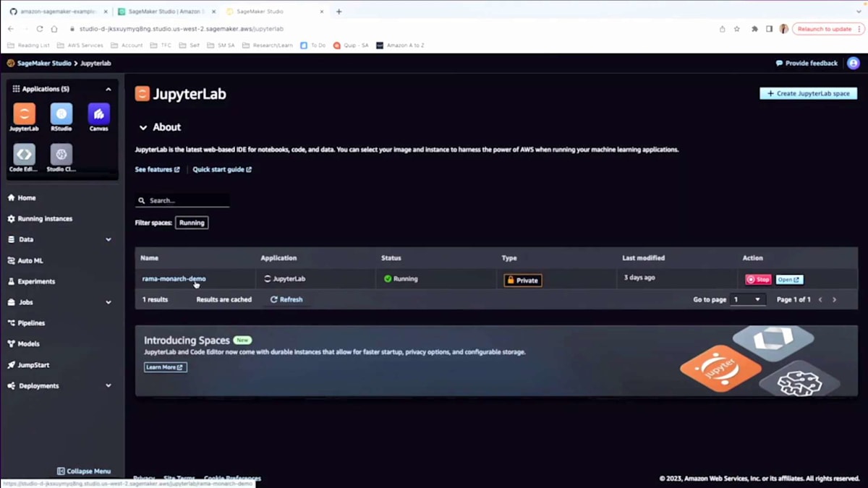Click Learn More in Spaces banner
This screenshot has width=868, height=488.
pyautogui.click(x=165, y=367)
